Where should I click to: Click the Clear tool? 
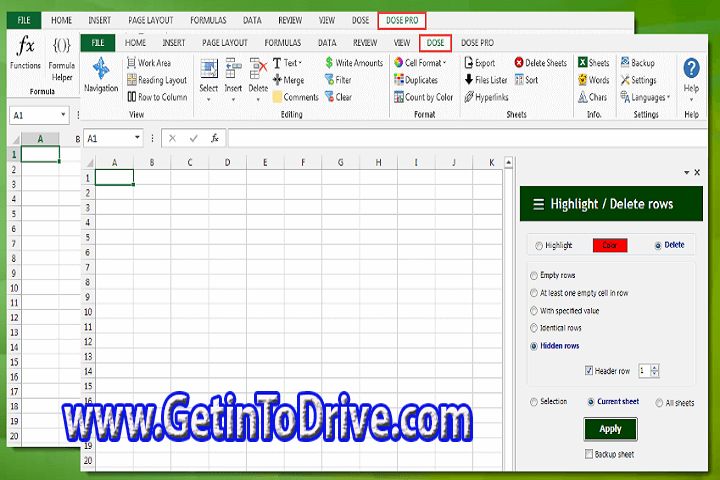[x=338, y=97]
